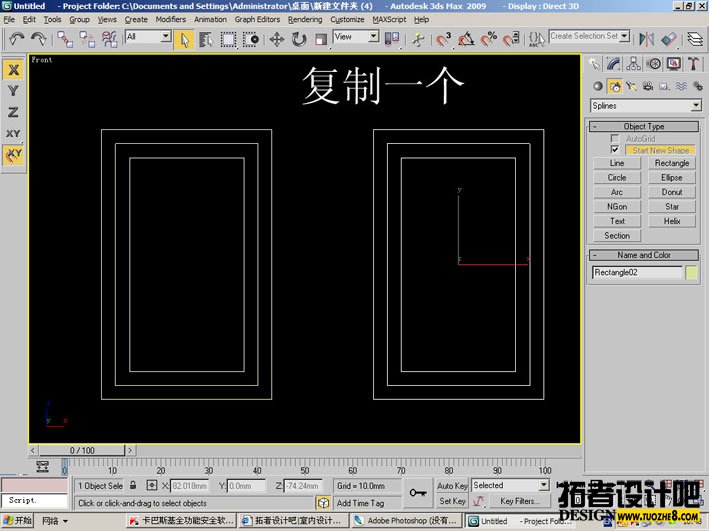Toggle the Auto Key animation mode
Viewport: 709px width, 531px height.
pos(453,486)
